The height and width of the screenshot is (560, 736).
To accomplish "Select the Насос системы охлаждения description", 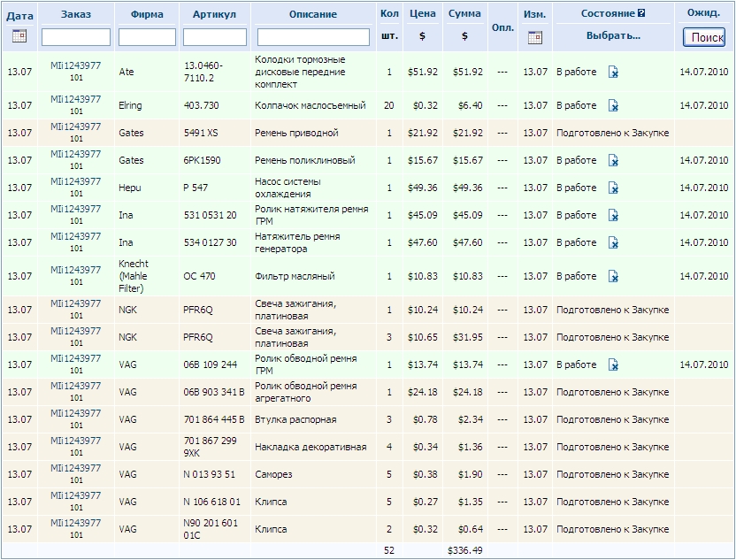I will coord(287,188).
